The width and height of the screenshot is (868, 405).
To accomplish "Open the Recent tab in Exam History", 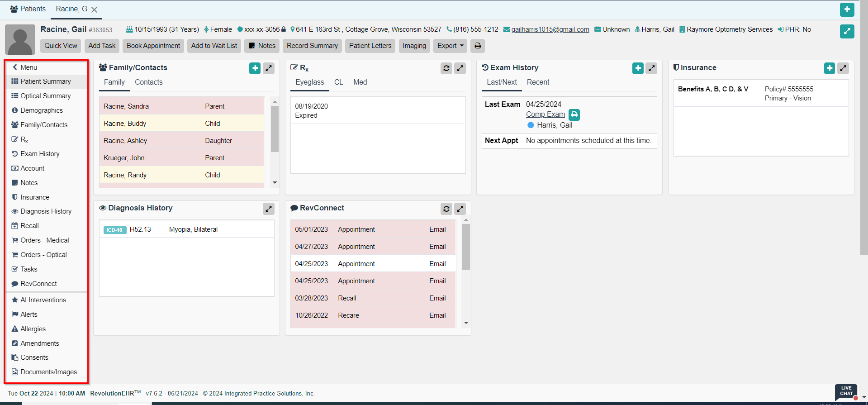I will pyautogui.click(x=538, y=82).
